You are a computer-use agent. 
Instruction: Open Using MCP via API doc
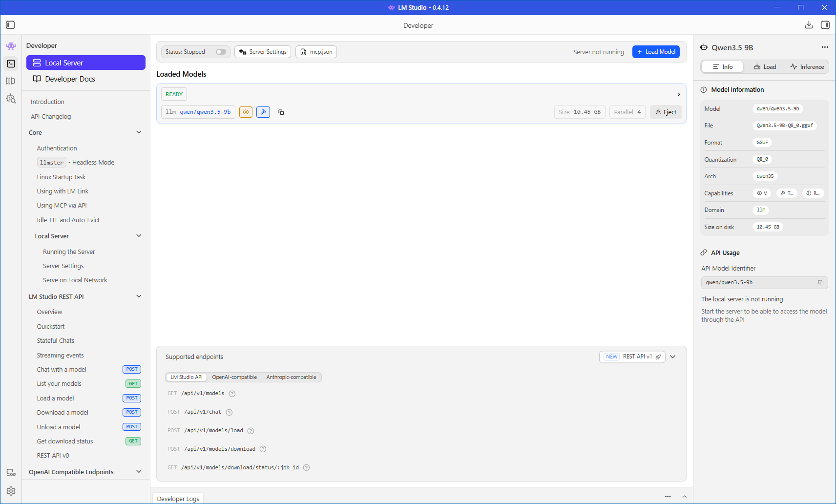[x=62, y=206]
